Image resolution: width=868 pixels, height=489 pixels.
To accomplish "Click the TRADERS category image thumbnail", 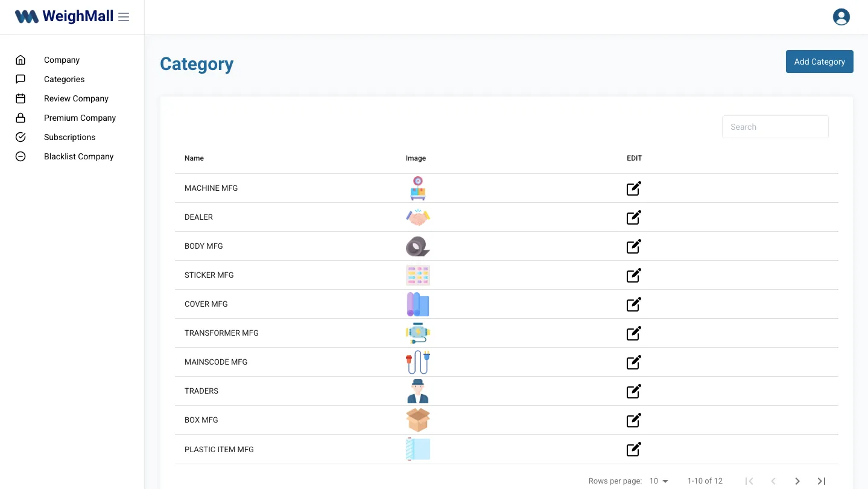I will coord(417,391).
